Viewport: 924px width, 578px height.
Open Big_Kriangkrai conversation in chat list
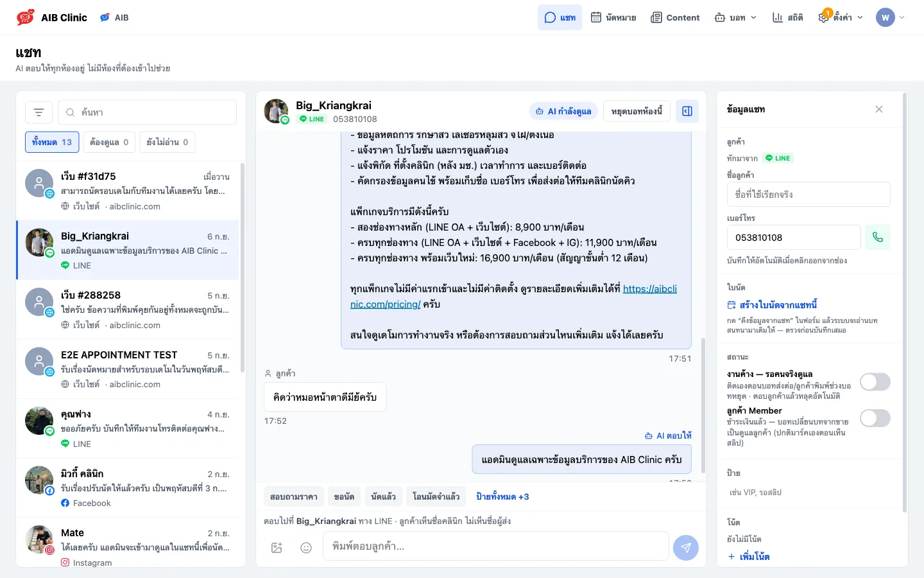pos(128,250)
